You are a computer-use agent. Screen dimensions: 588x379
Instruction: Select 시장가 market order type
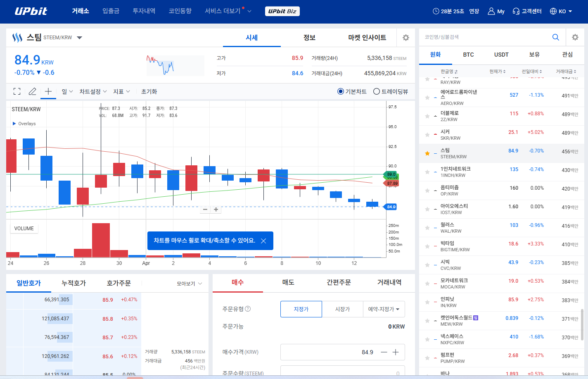click(343, 309)
